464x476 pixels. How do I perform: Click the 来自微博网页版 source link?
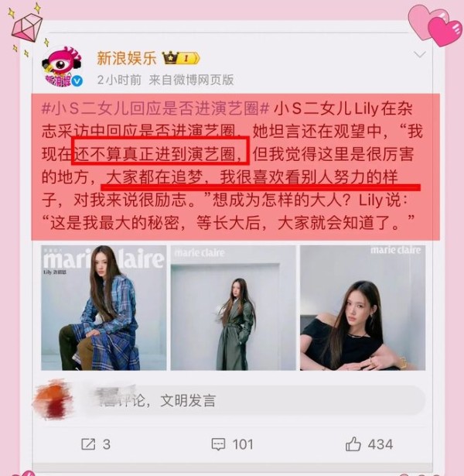pos(191,80)
